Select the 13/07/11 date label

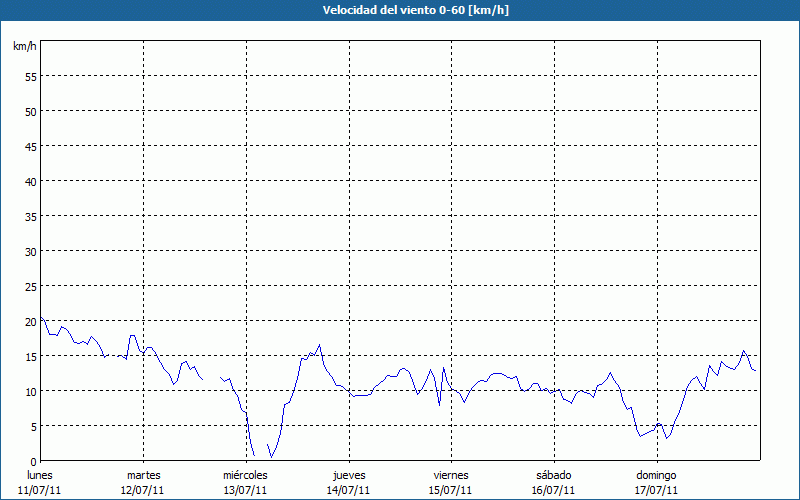click(x=245, y=490)
